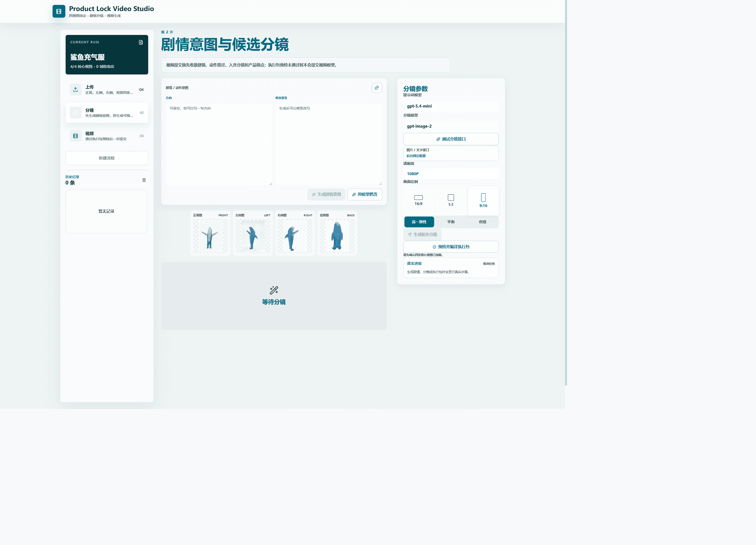Click the 等待任务 status text

click(489, 264)
